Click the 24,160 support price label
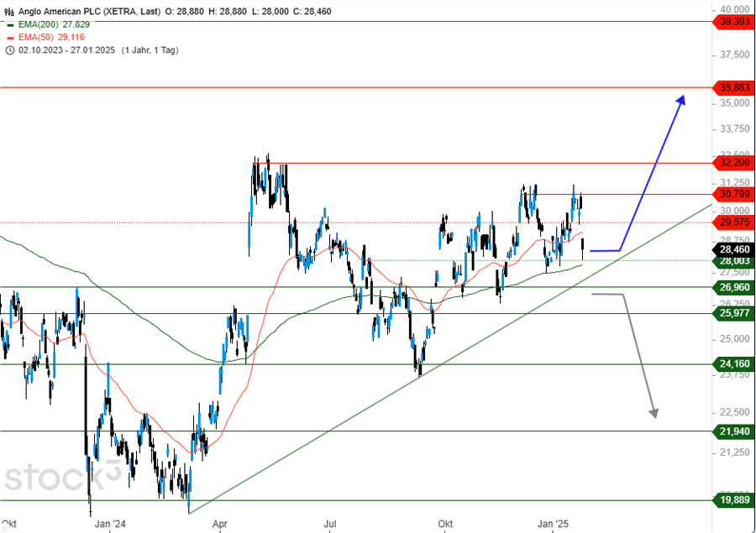The width and height of the screenshot is (756, 533). 734,364
